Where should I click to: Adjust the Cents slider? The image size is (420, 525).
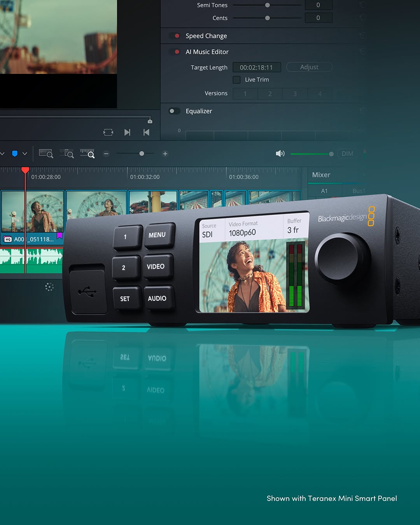coord(267,18)
